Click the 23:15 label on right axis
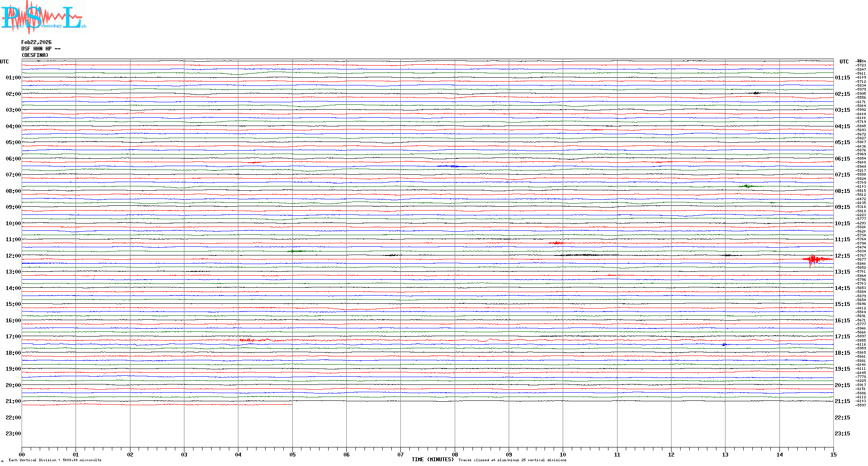Image resolution: width=868 pixels, height=466 pixels. coord(842,434)
